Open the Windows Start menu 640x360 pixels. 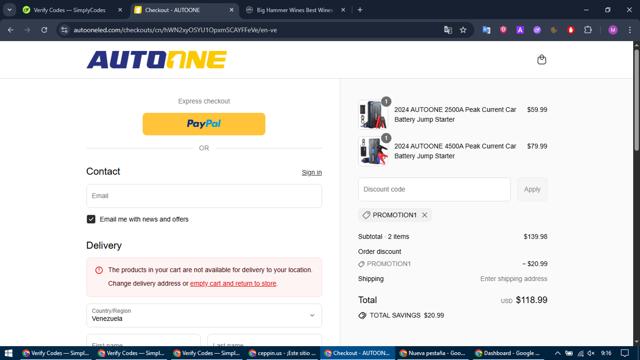coord(8,353)
